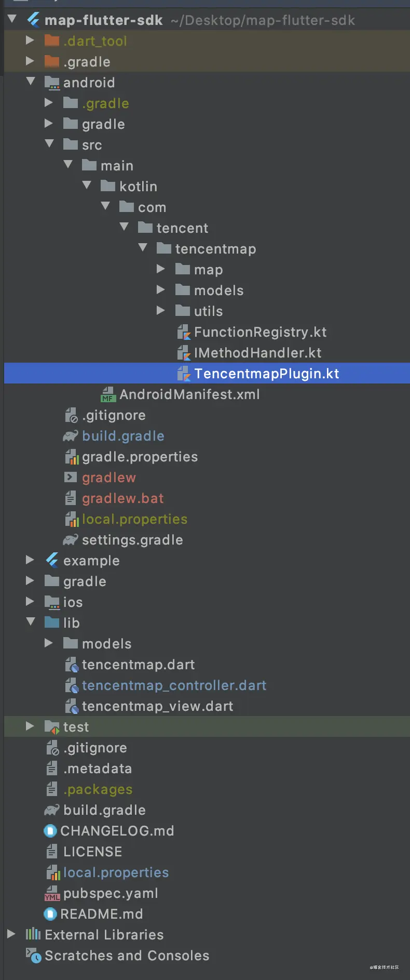Click the Kotlin file icon beside TencentmapPlugin.kt
The height and width of the screenshot is (980, 410).
tap(185, 373)
